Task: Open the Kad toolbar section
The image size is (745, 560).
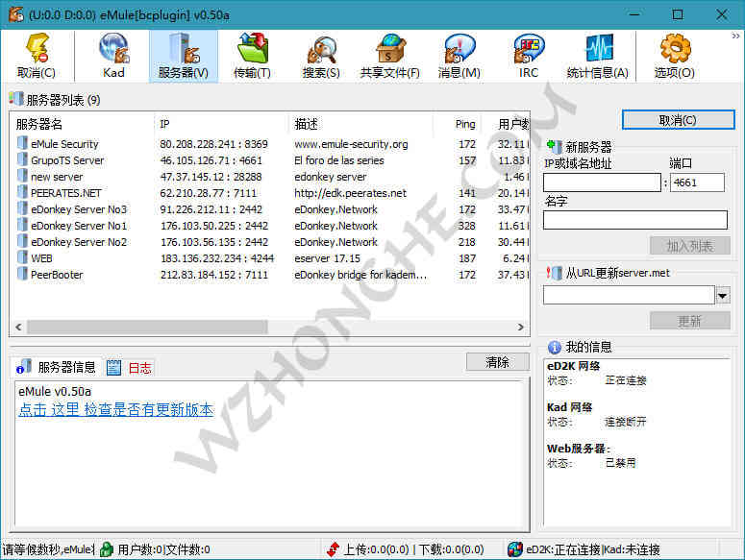Action: click(113, 56)
